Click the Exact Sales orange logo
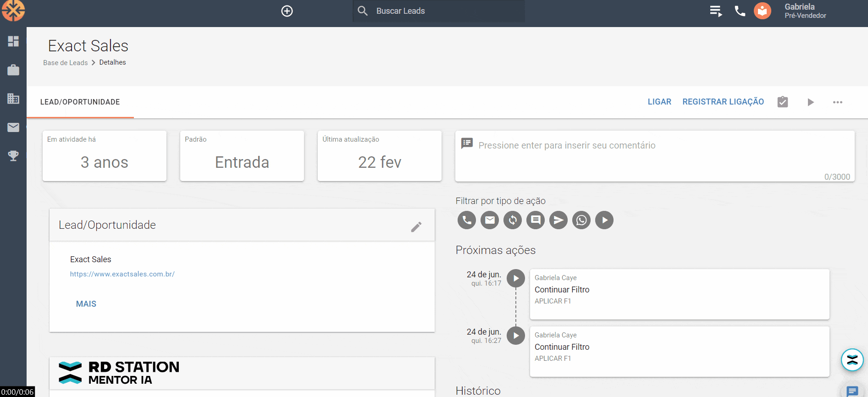 pyautogui.click(x=13, y=11)
